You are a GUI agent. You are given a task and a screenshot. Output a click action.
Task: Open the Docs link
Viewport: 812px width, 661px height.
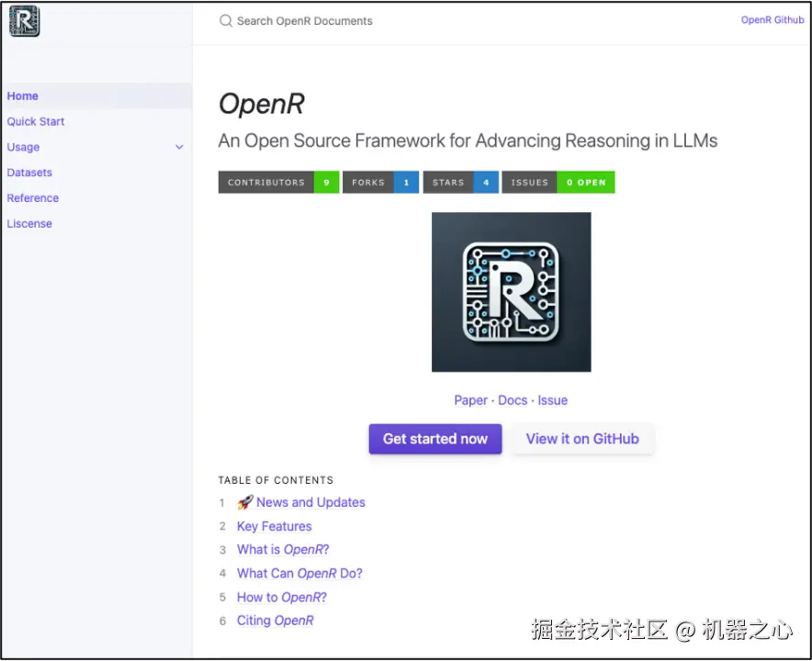pyautogui.click(x=513, y=400)
